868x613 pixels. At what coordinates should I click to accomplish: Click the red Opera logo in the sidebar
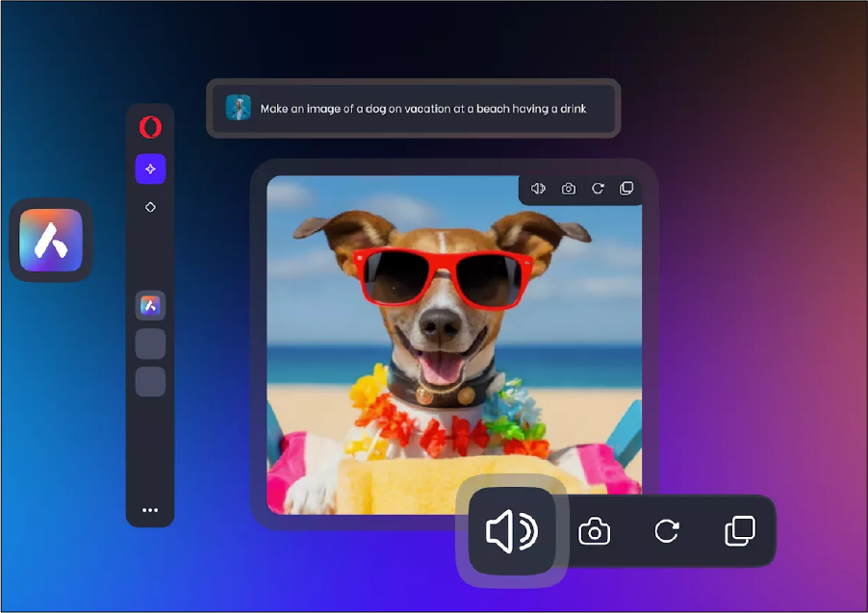(x=150, y=127)
